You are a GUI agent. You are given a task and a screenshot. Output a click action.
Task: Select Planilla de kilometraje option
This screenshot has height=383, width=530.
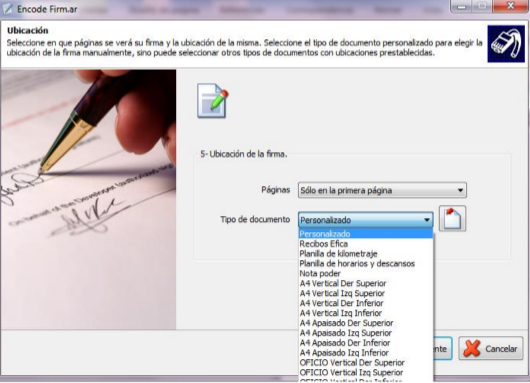click(365, 254)
